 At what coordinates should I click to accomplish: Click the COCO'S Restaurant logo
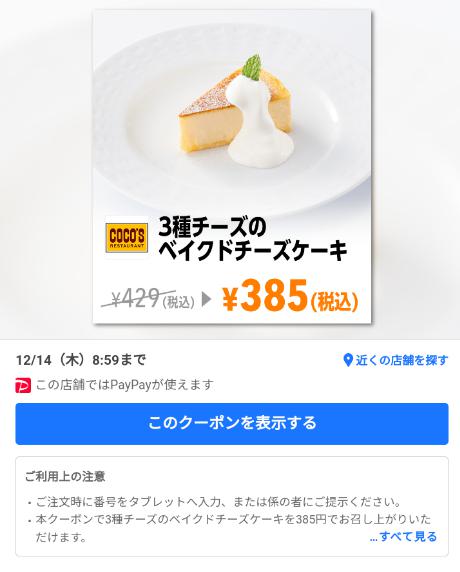pos(127,237)
